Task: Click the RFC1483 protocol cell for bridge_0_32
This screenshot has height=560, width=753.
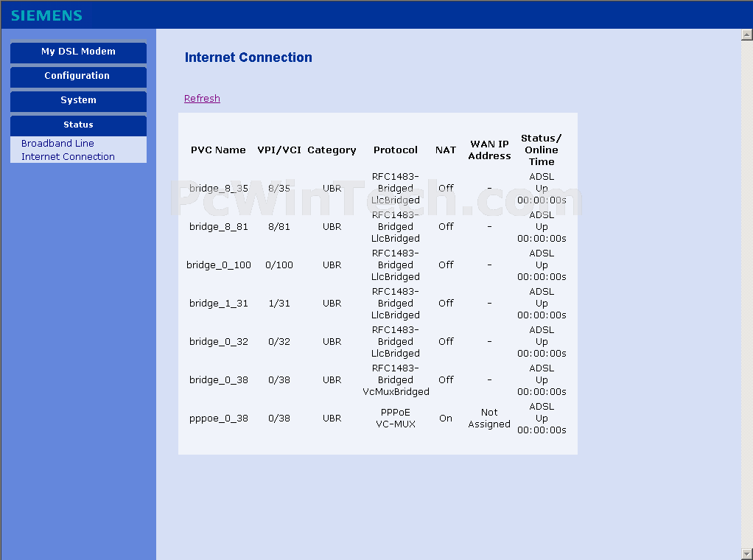Action: (396, 341)
